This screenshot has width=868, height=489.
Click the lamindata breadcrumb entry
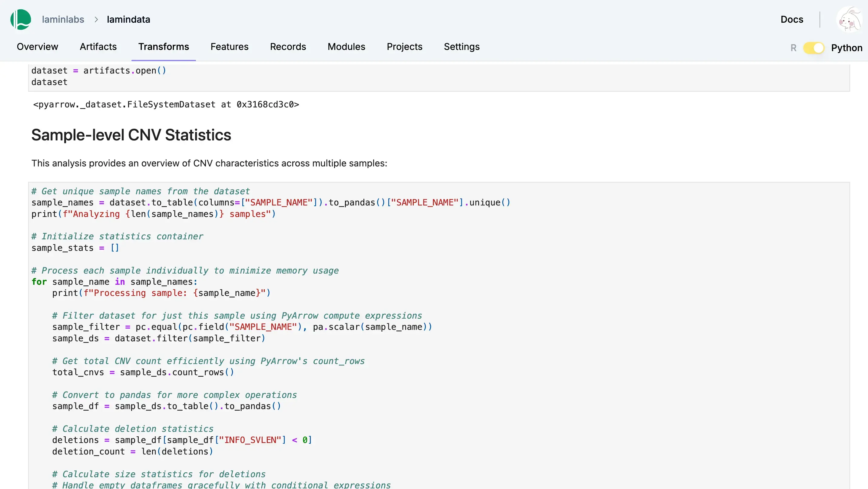128,20
